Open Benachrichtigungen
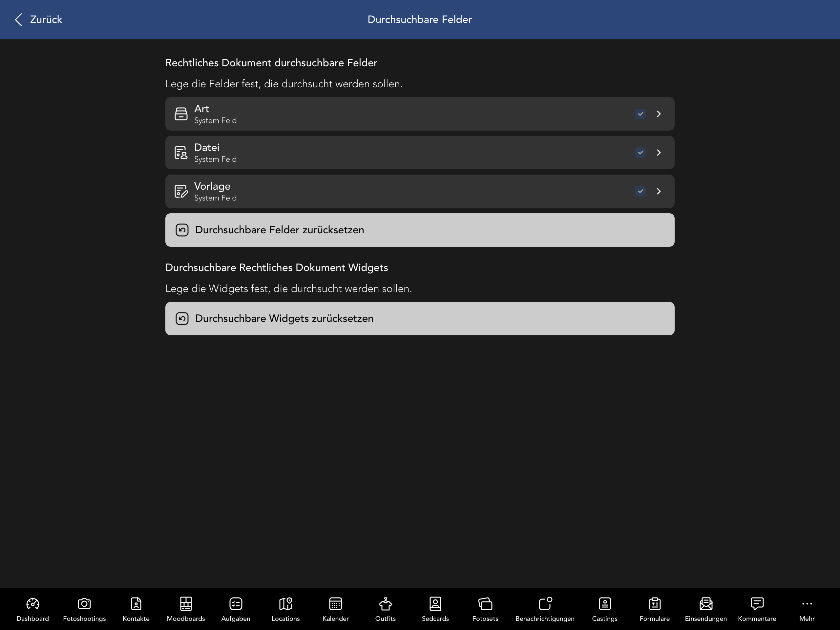840x630 pixels. 545,608
